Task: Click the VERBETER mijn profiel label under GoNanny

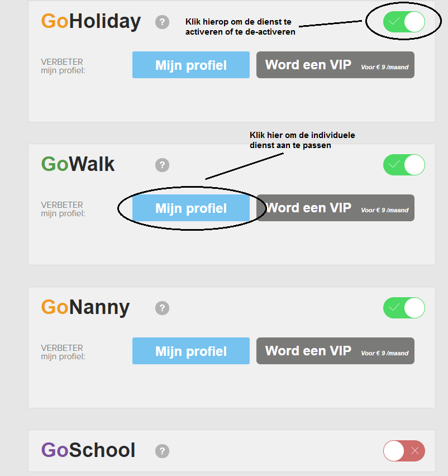Action: point(63,352)
